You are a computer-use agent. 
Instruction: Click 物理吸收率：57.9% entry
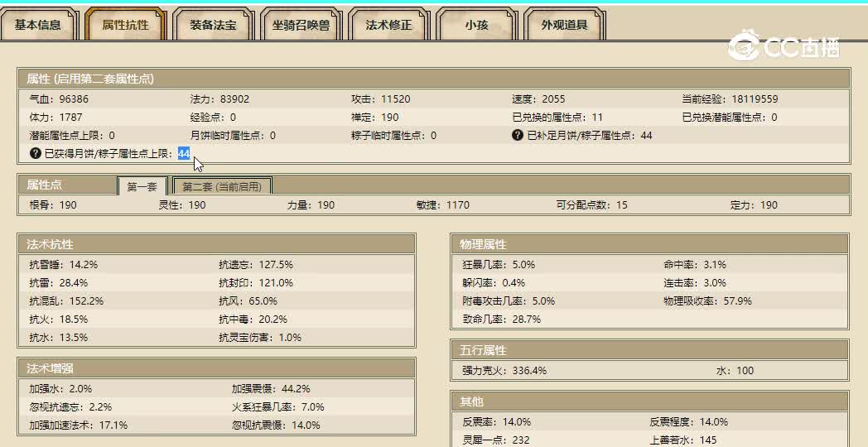707,301
